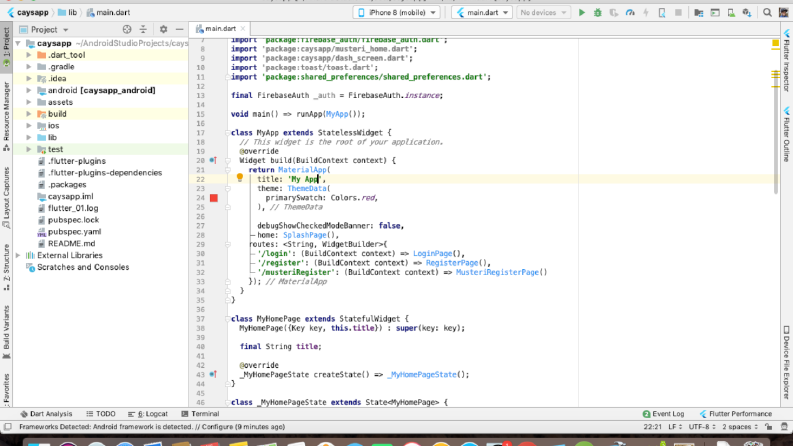Image resolution: width=793 pixels, height=446 pixels.
Task: Open the Project view selector dropdown
Action: pos(43,29)
